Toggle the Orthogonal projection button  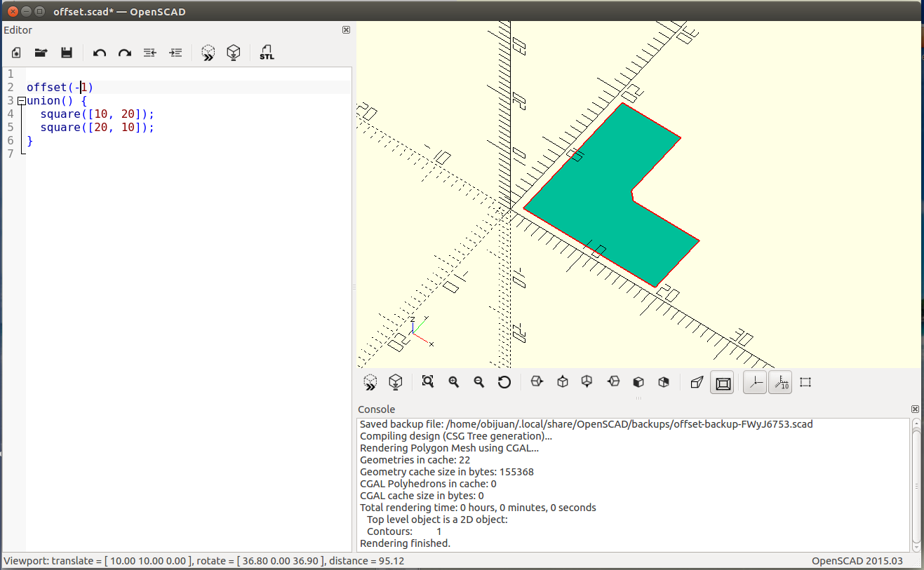pyautogui.click(x=722, y=383)
